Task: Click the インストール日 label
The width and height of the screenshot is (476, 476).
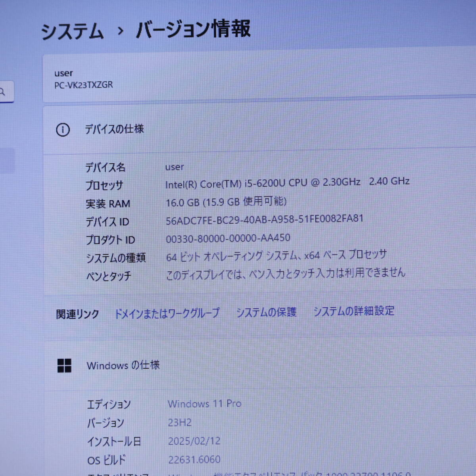Action: [x=114, y=441]
